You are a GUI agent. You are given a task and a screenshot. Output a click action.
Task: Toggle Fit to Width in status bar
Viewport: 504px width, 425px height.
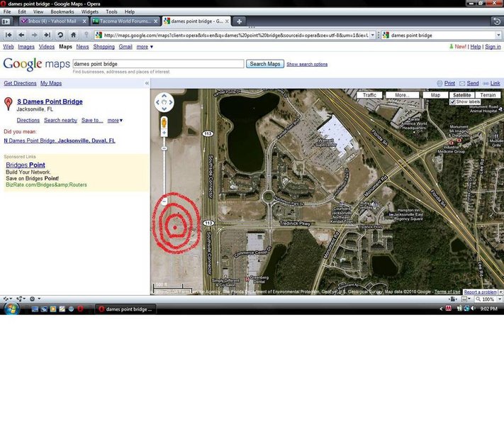pos(452,299)
